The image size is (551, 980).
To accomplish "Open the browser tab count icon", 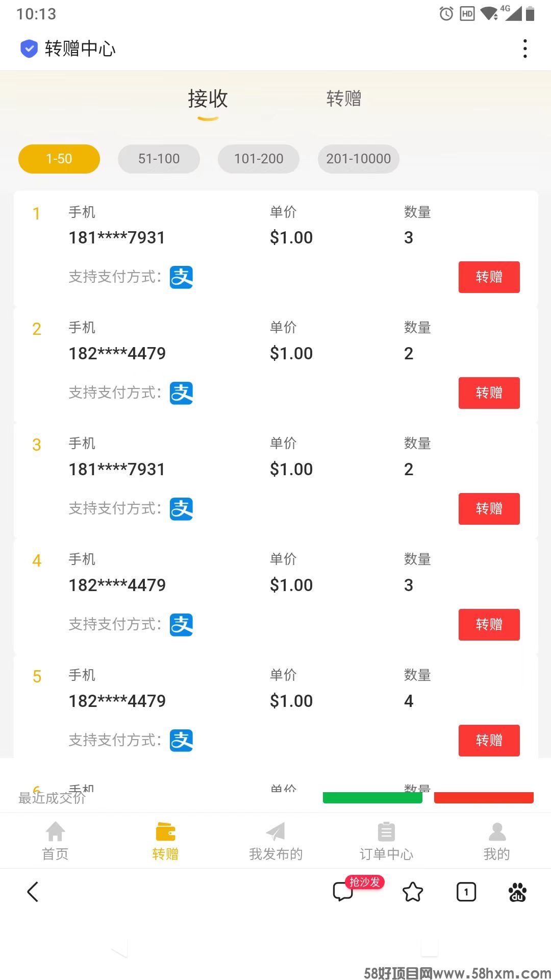I will tap(466, 892).
